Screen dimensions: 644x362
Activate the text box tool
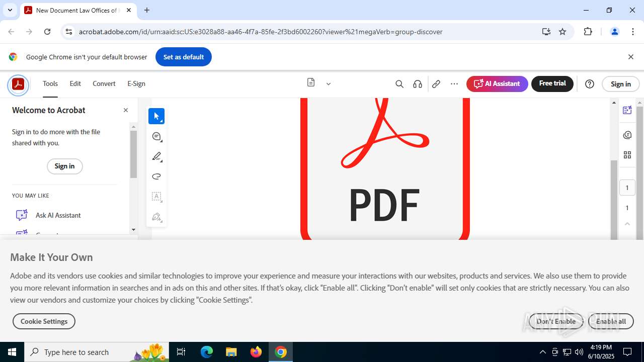[156, 197]
